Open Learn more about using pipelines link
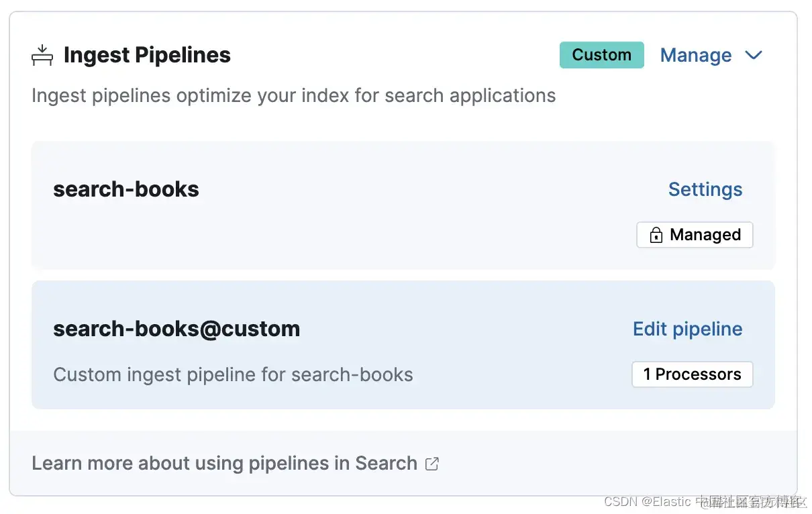This screenshot has height=514, width=812. (x=224, y=464)
